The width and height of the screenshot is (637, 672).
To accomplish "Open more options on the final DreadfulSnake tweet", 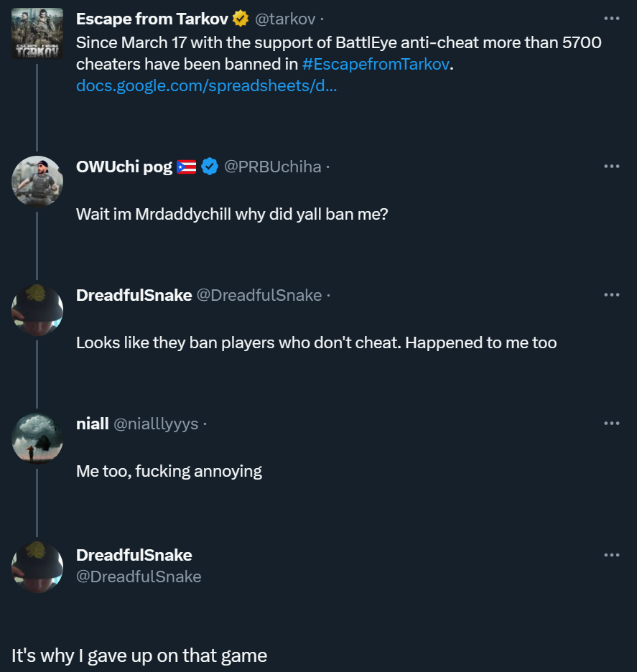I will [x=611, y=555].
